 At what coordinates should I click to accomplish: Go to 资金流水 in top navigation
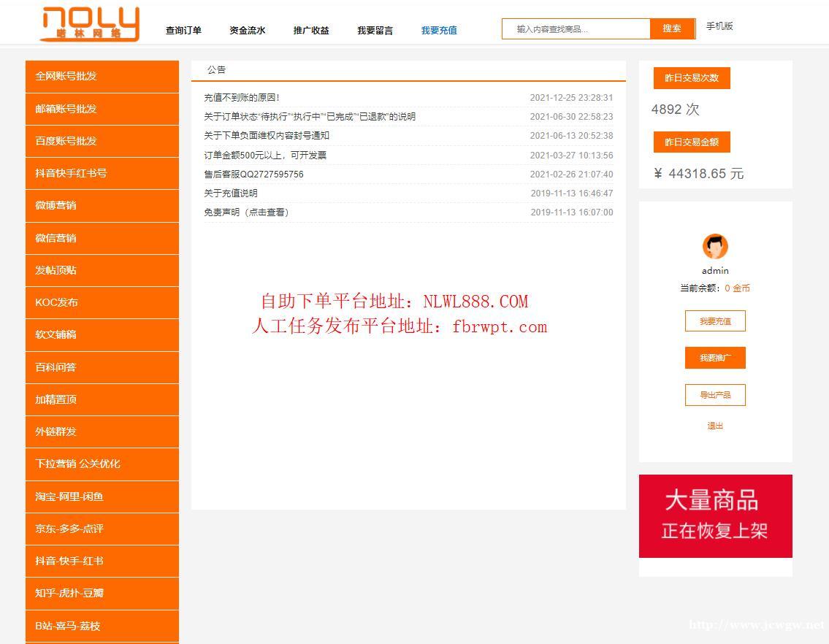tap(247, 31)
